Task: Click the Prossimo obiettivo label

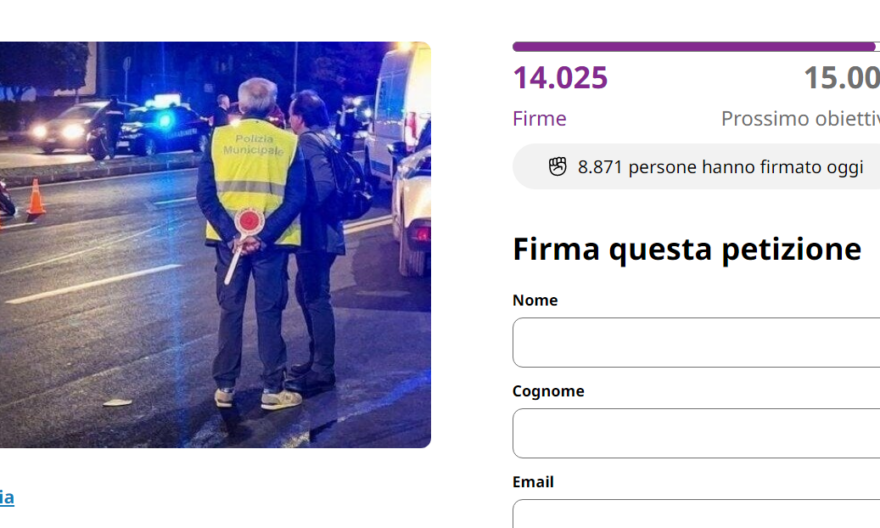Action: tap(800, 118)
